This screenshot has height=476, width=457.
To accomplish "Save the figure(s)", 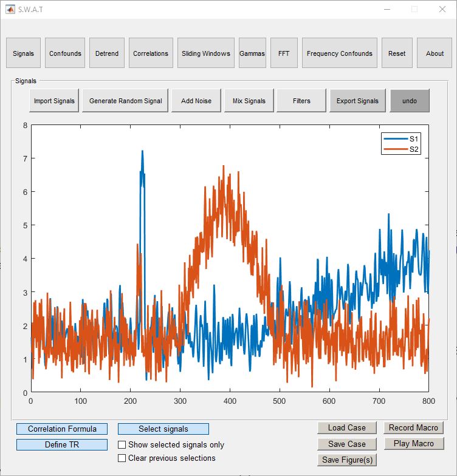I will coord(347,460).
